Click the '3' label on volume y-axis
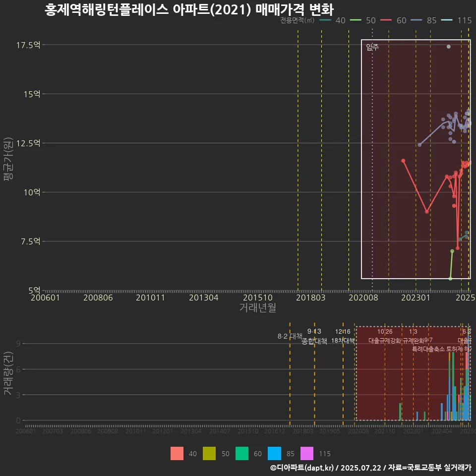The width and height of the screenshot is (476, 476). [x=18, y=395]
